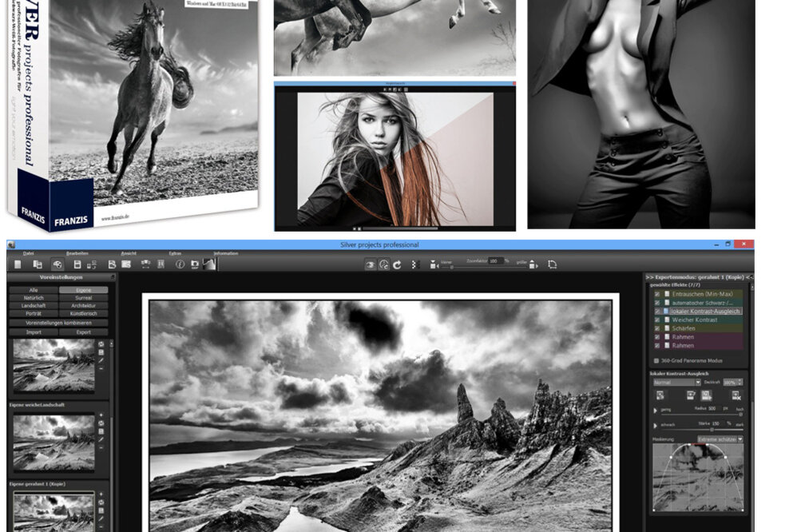Disable the Entrauschen (Min-Max) effect
Screen dimensions: 789x532
point(656,293)
